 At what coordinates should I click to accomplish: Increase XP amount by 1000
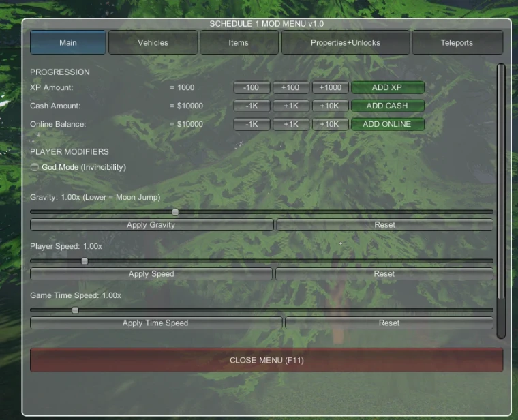click(330, 87)
